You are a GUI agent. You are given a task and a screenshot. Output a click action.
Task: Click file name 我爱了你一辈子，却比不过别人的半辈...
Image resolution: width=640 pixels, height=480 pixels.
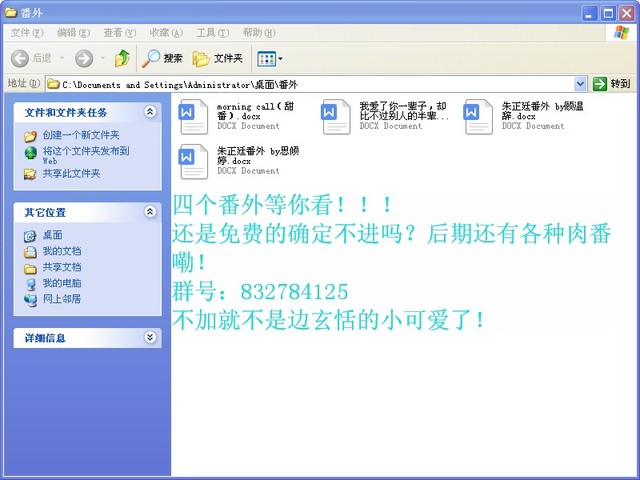404,111
